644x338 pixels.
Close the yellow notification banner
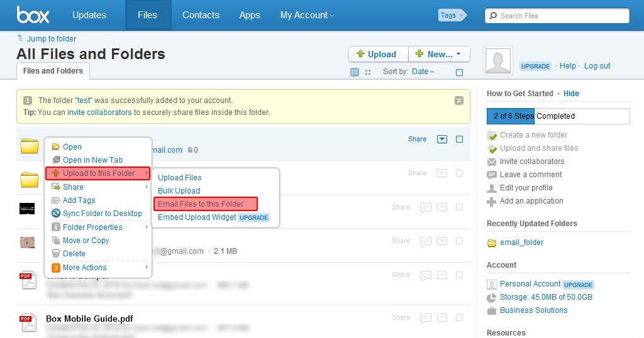459,101
